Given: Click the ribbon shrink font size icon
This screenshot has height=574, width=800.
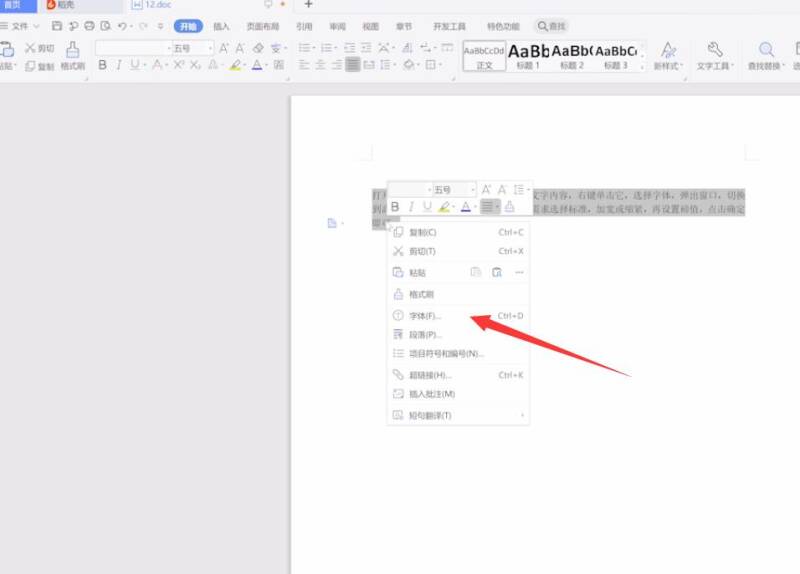Looking at the screenshot, I should tap(240, 48).
